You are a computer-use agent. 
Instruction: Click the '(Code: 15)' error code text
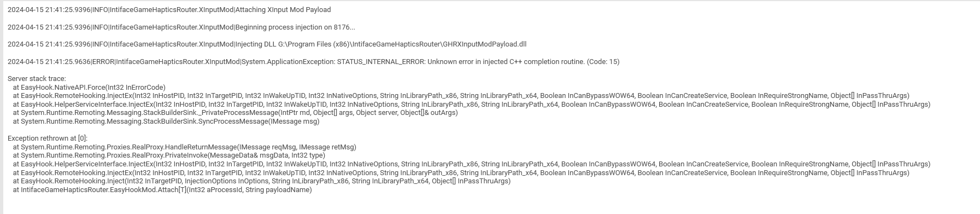[603, 62]
